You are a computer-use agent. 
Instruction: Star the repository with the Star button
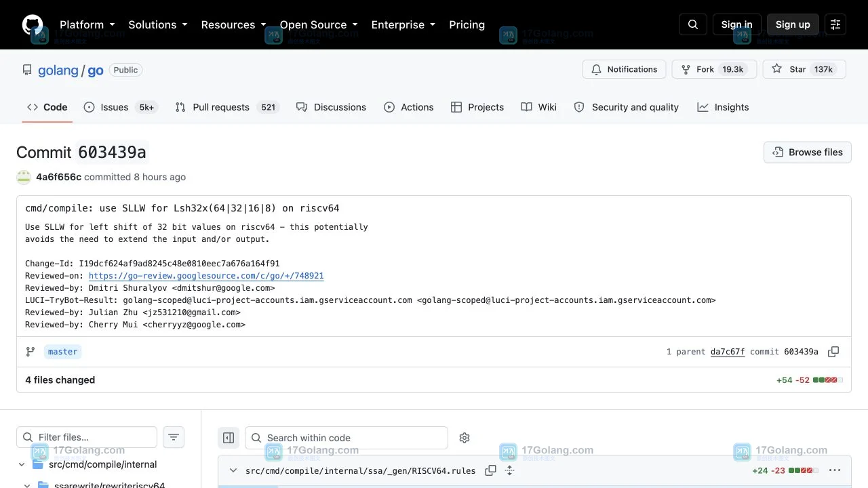click(x=804, y=69)
